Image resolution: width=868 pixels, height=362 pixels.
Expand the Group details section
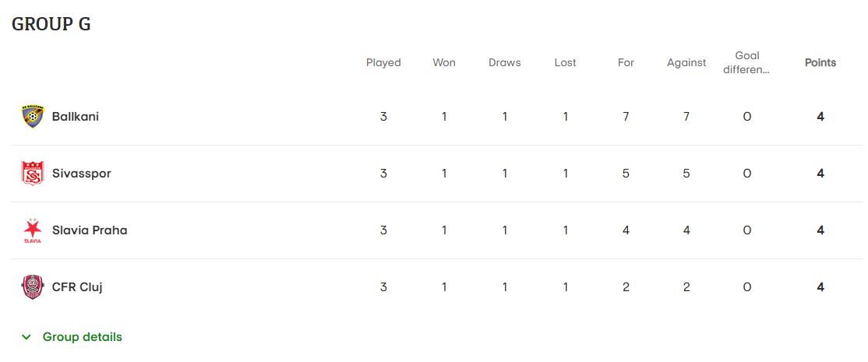point(72,336)
